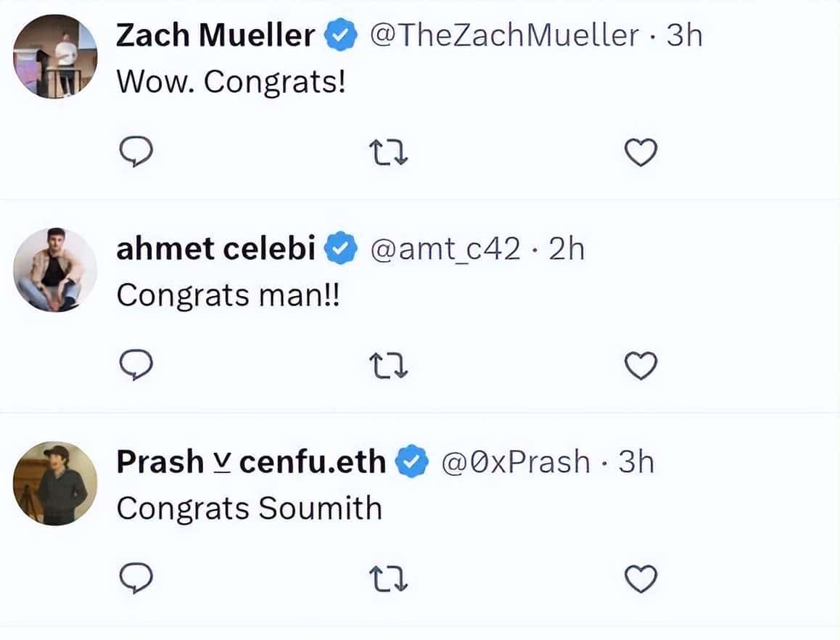Click the @TheZachMueller handle
The width and height of the screenshot is (840, 640).
click(506, 35)
